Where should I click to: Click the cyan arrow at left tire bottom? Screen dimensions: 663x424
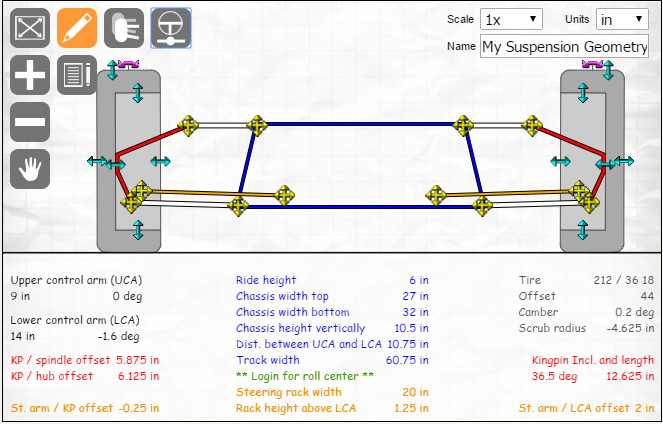pos(138,230)
